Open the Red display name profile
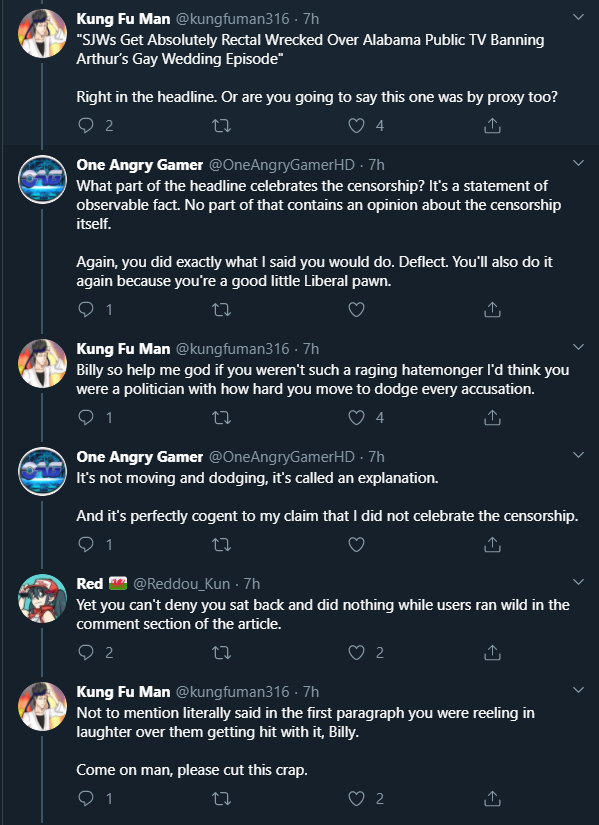This screenshot has width=599, height=825. (89, 583)
